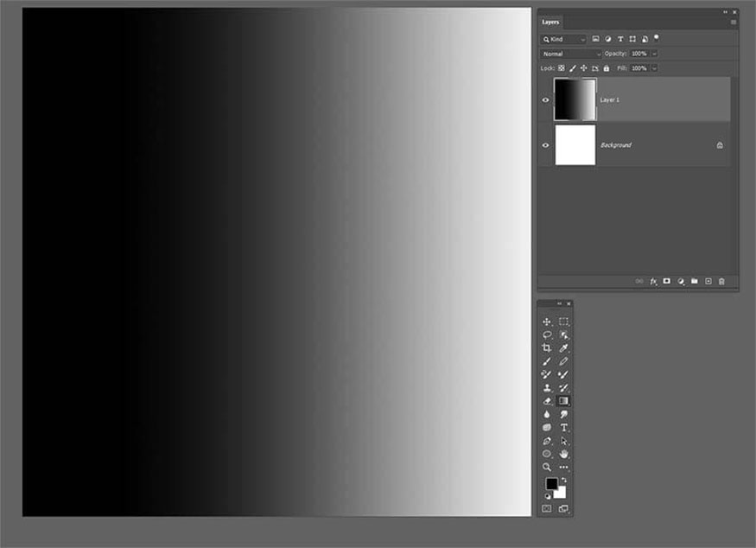Select the Rectangular Marquee tool

(563, 322)
